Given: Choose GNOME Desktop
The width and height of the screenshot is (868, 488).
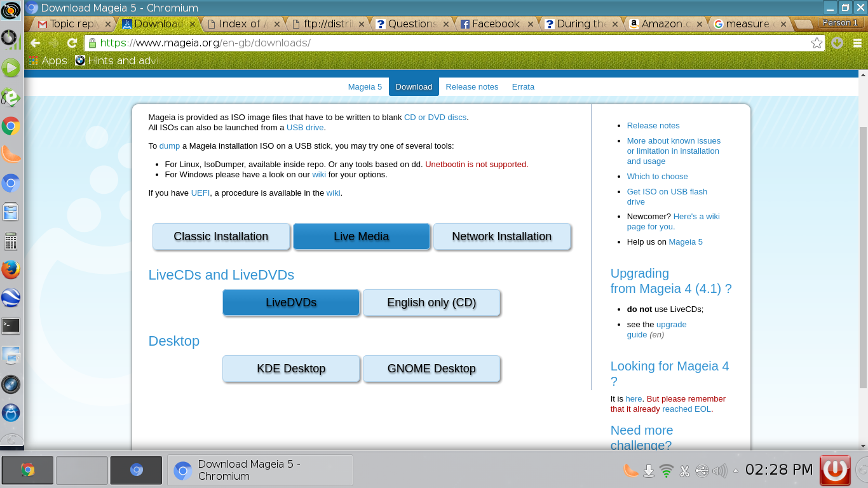Looking at the screenshot, I should 431,369.
